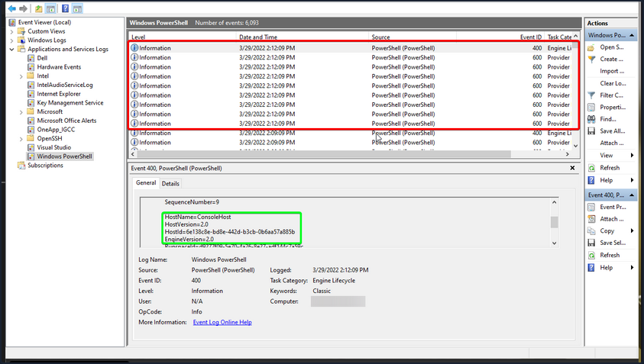644x364 pixels.
Task: Select the Dell log
Action: point(42,58)
